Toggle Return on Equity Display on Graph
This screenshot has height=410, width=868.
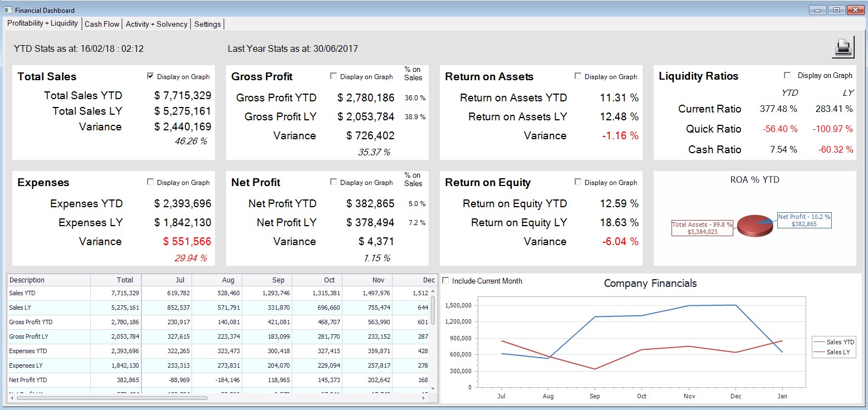pyautogui.click(x=578, y=182)
